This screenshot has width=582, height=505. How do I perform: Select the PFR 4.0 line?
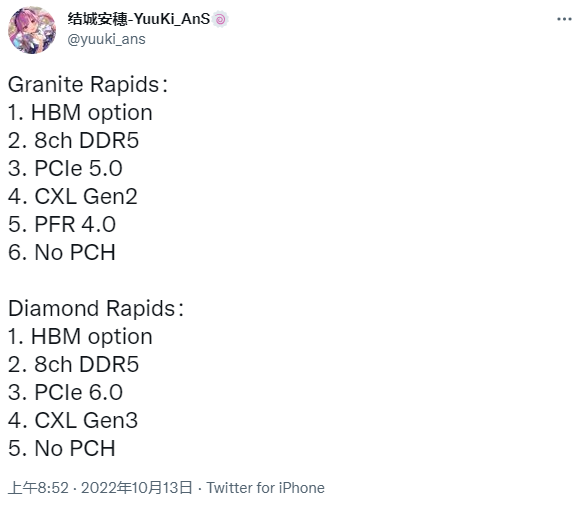pos(62,224)
